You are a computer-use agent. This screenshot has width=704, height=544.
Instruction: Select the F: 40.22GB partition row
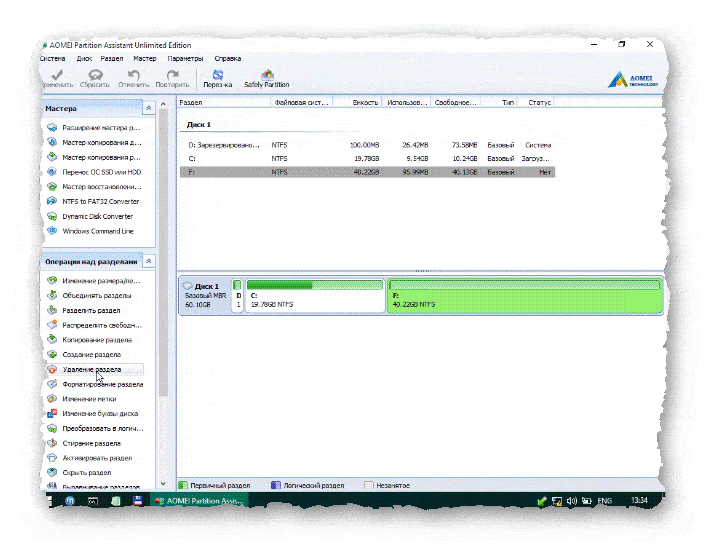(367, 172)
